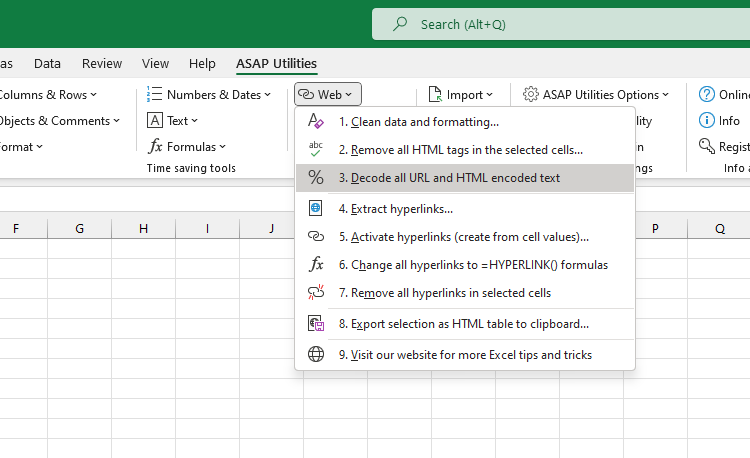The width and height of the screenshot is (750, 458).
Task: Select column G header
Action: (79, 228)
